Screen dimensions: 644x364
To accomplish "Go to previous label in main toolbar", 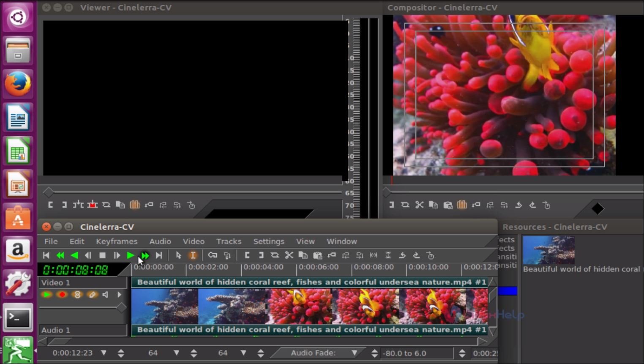I will tap(346, 255).
